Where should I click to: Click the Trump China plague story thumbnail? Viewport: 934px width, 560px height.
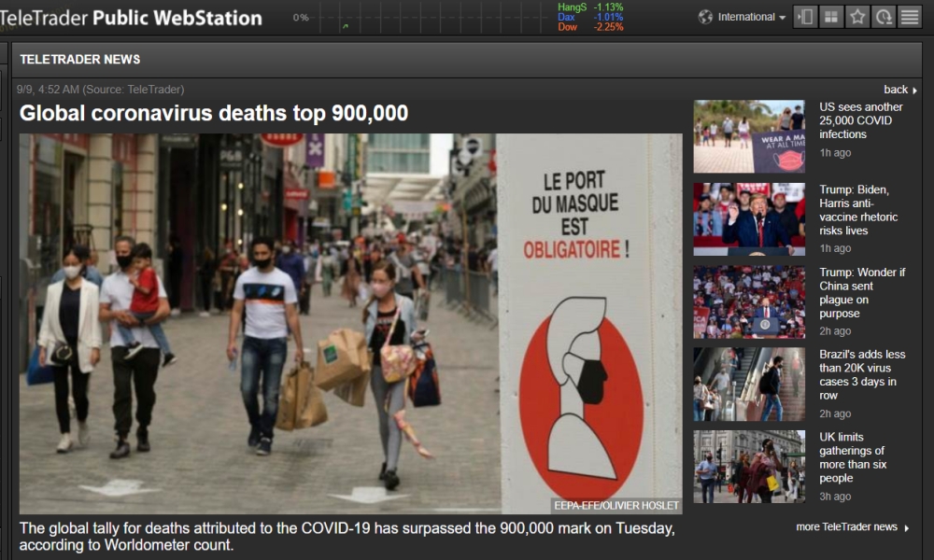click(749, 302)
